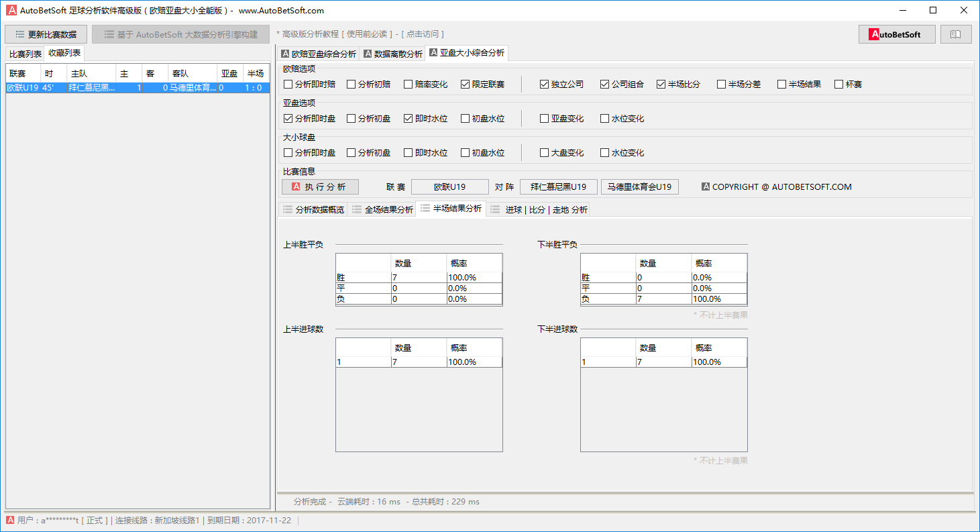Image resolution: width=980 pixels, height=532 pixels.
Task: Click the AutoBetSoft logo button
Action: pyautogui.click(x=897, y=34)
